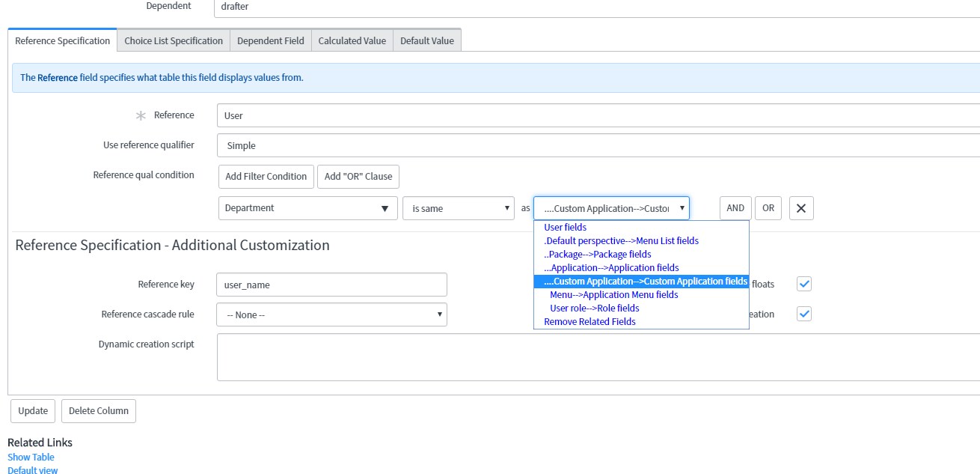Screen dimensions: 980x474
Task: Click the Add Filter Condition button
Action: 266,176
